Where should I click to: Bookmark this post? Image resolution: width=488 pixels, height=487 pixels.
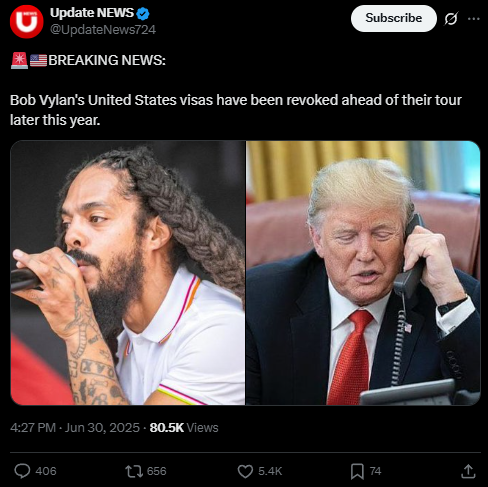coord(357,471)
